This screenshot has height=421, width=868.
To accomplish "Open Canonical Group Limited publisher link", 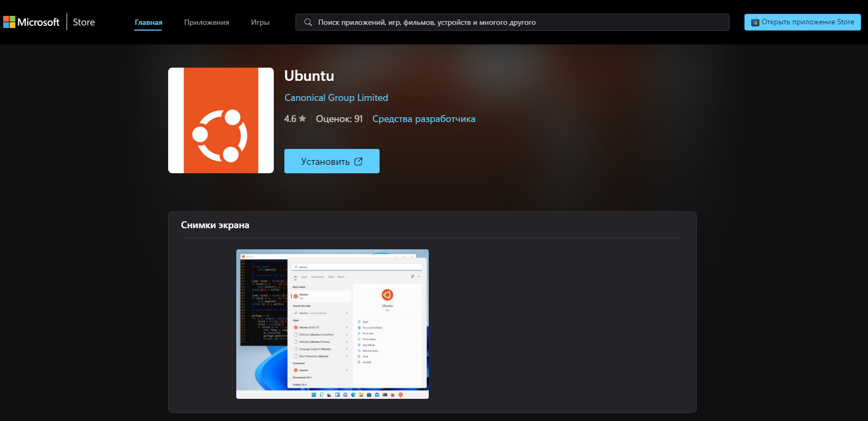I will point(336,98).
